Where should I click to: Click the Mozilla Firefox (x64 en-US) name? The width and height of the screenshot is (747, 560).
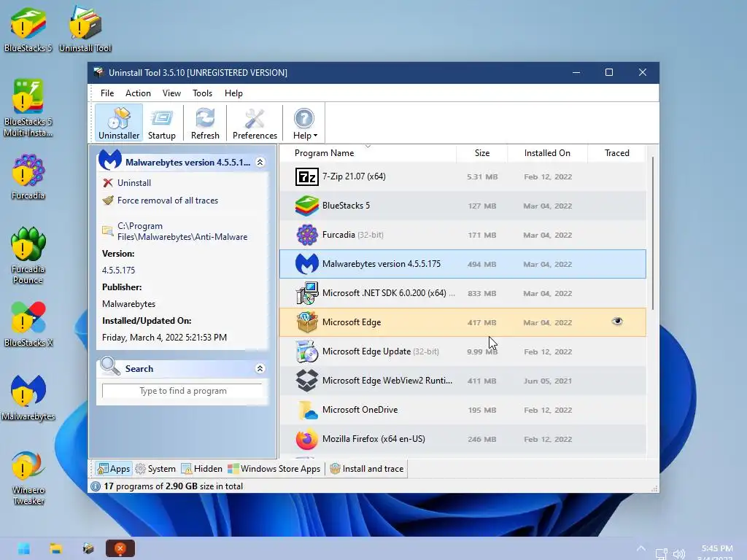click(373, 439)
